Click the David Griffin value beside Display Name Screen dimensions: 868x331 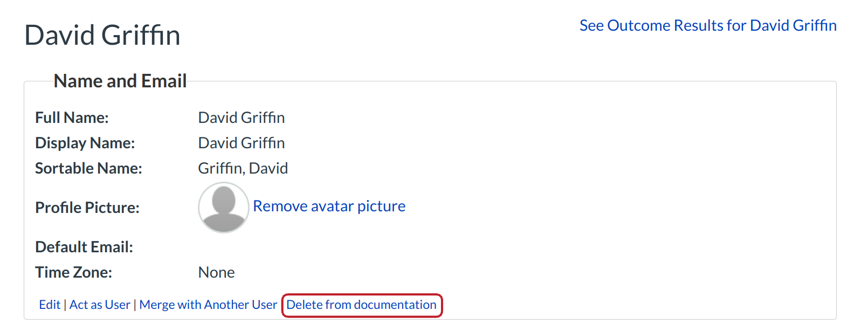(242, 143)
